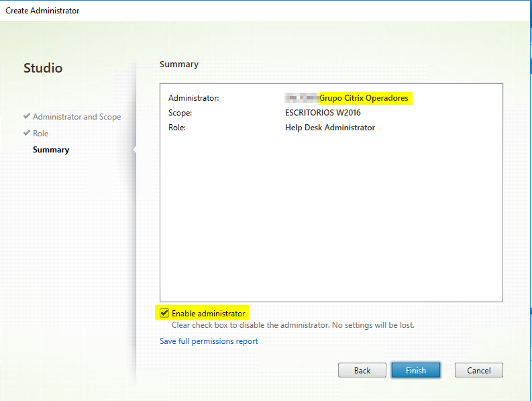Open Save full permissions report link

coord(209,341)
